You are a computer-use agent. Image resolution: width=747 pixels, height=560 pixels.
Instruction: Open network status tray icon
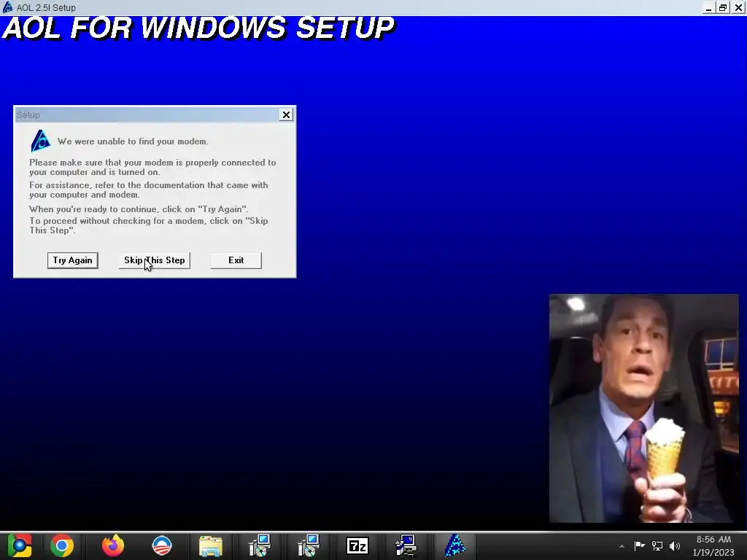[657, 545]
